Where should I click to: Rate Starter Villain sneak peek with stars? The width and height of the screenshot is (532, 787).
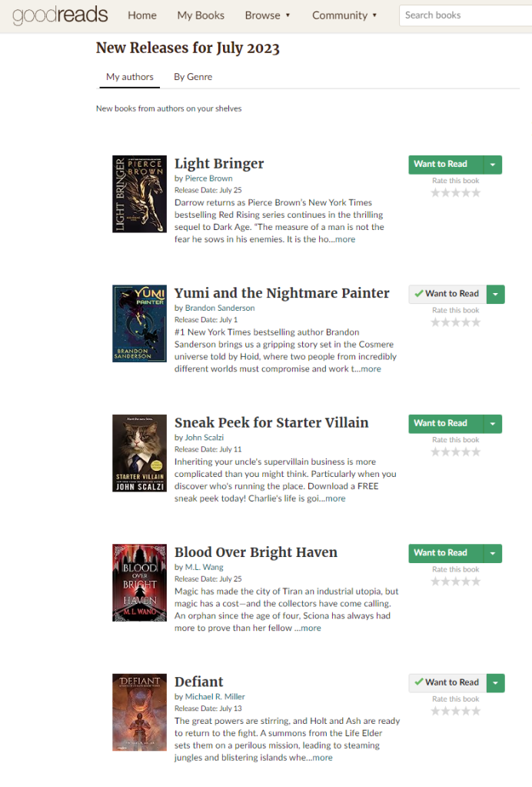455,452
